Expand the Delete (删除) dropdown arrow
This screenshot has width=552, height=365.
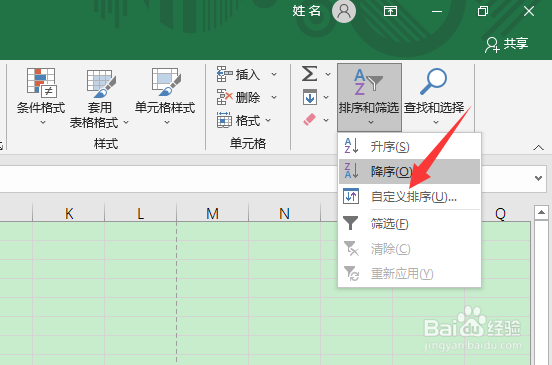pos(274,97)
